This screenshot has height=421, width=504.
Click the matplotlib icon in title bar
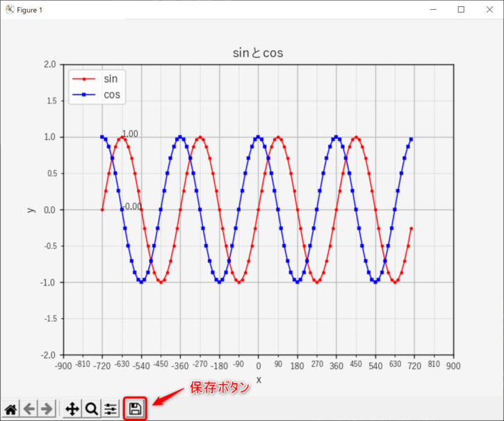[10, 10]
